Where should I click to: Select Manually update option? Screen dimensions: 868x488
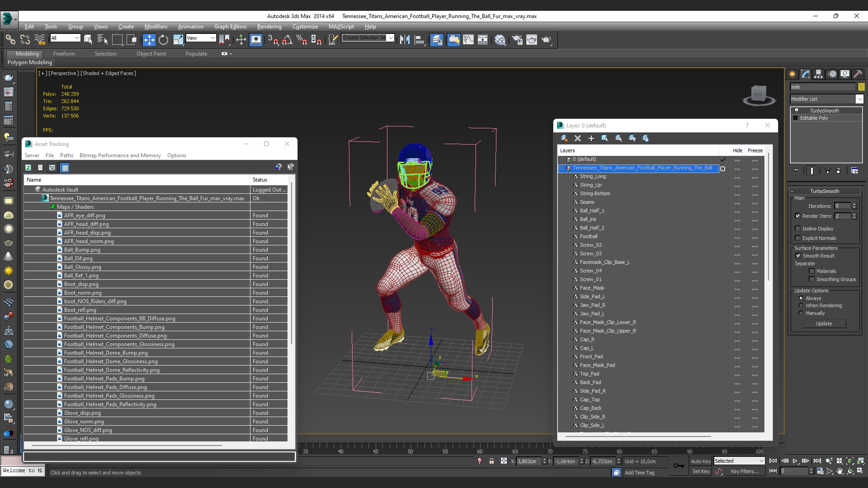801,313
